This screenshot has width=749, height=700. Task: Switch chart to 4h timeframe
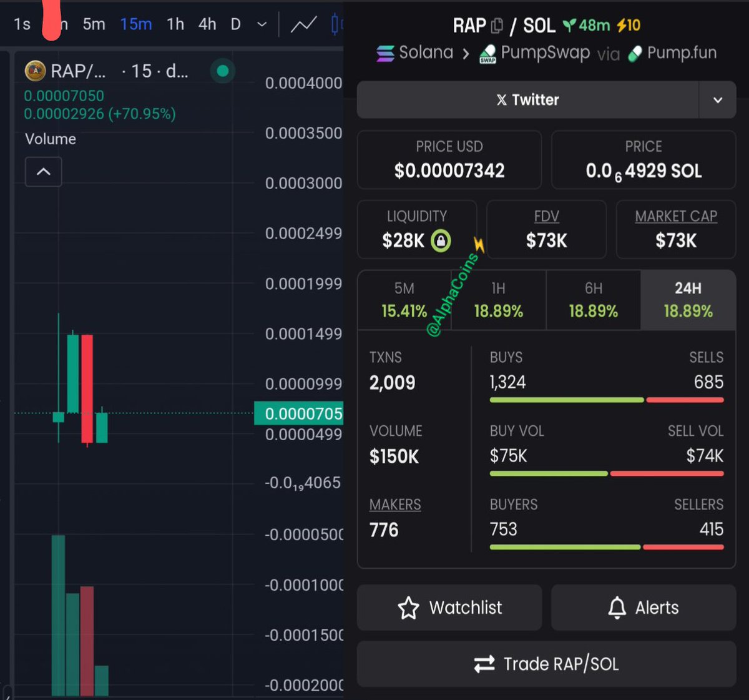[x=207, y=24]
